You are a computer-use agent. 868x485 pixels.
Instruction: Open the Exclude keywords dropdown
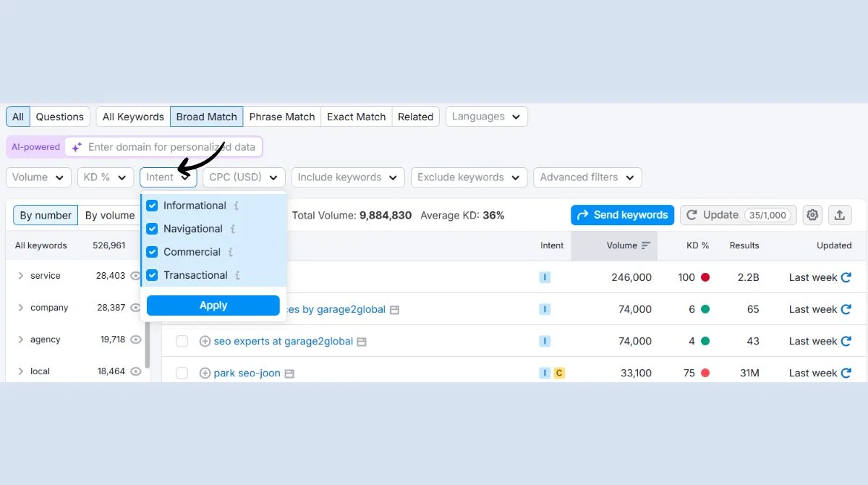click(469, 177)
